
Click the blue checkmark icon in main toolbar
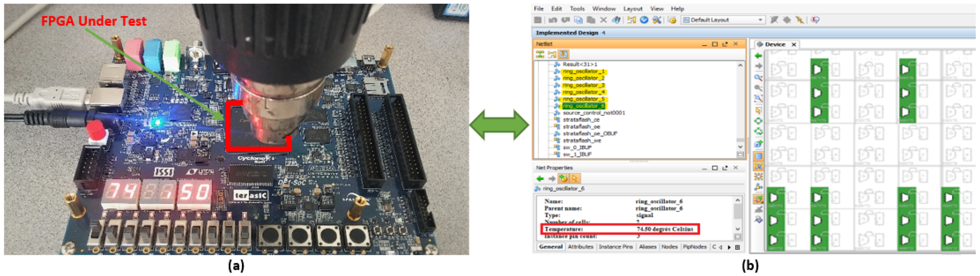point(644,20)
